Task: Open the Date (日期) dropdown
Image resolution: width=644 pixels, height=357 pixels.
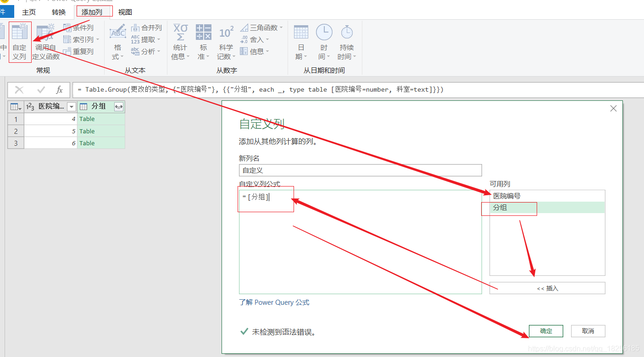Action: [301, 42]
